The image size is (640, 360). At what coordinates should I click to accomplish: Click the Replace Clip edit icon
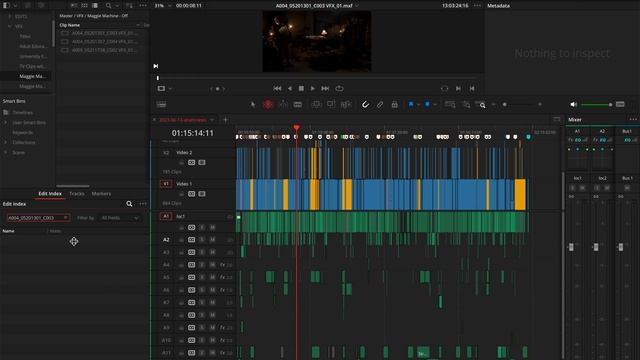pyautogui.click(x=346, y=104)
